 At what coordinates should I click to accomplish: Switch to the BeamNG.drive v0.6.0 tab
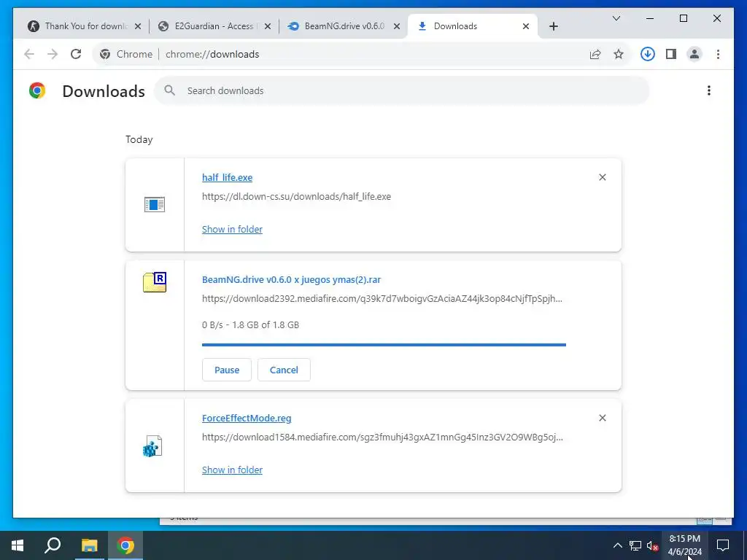(x=344, y=26)
